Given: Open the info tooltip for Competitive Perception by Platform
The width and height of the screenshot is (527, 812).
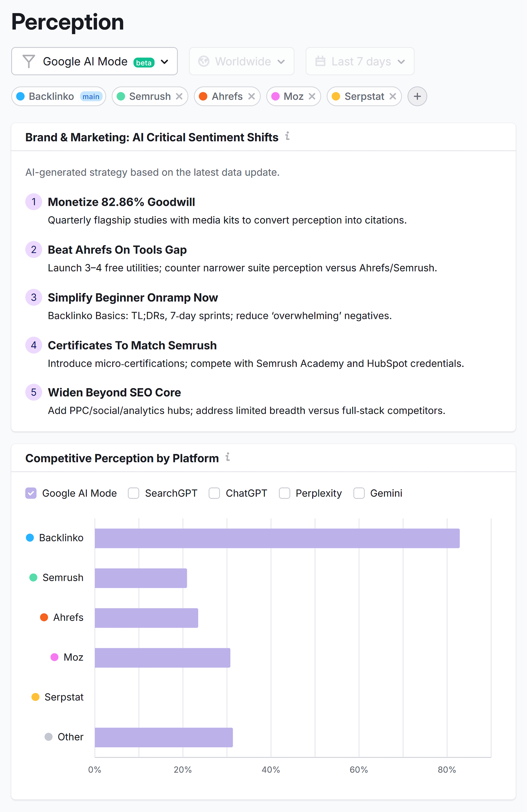Looking at the screenshot, I should click(228, 457).
